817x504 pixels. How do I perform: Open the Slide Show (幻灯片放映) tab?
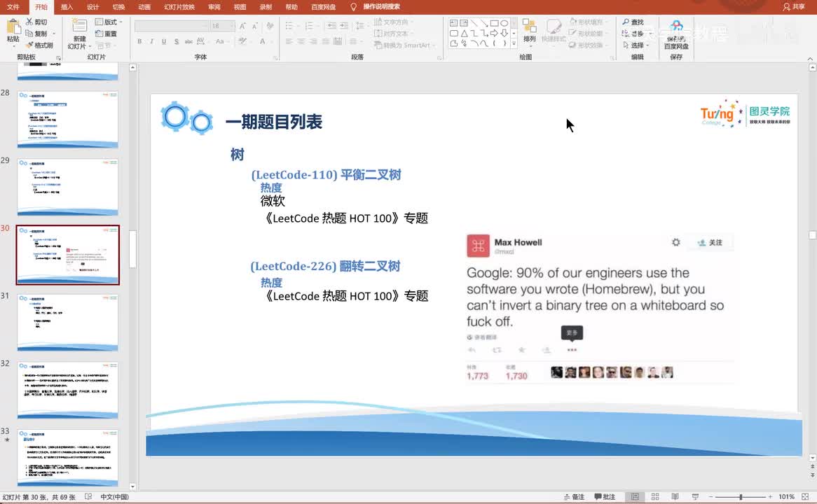(179, 7)
